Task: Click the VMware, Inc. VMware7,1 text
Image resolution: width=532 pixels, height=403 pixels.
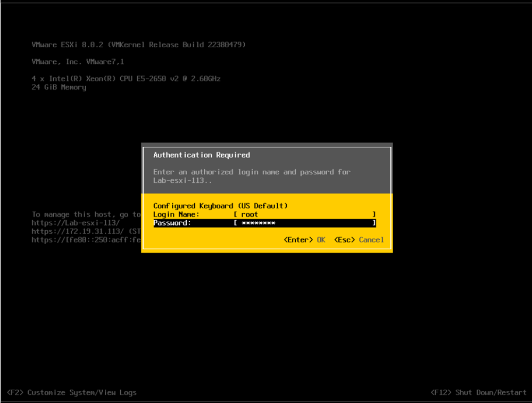Action: coord(78,62)
